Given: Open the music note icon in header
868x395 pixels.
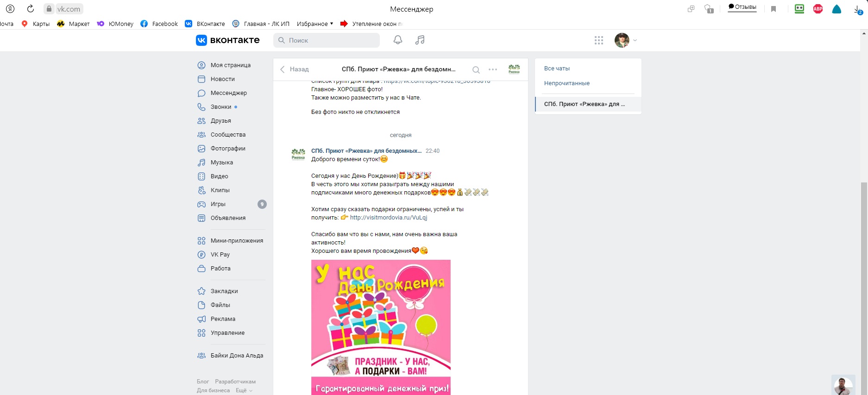Looking at the screenshot, I should pos(420,40).
